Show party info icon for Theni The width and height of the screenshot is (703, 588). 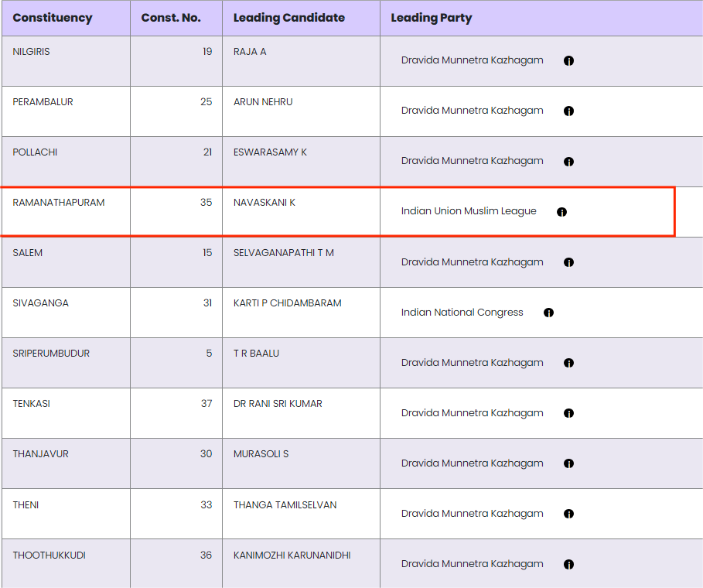click(x=568, y=514)
